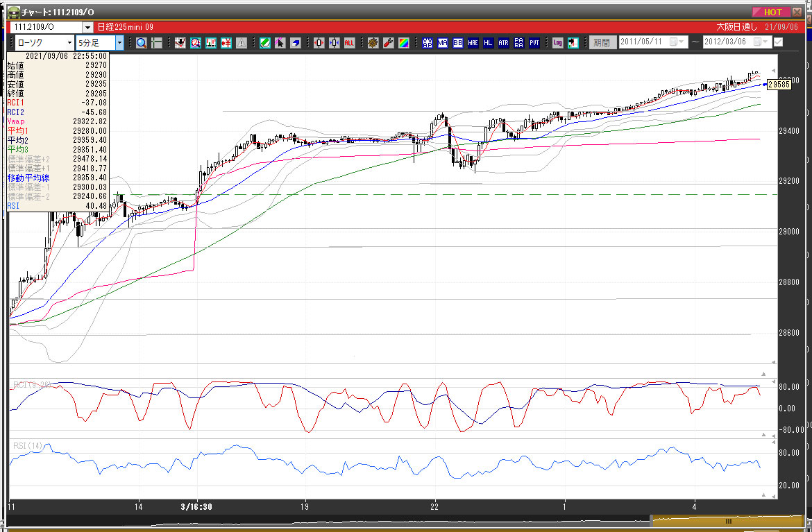
Task: Toggle the HL high-low indicator
Action: click(x=489, y=43)
